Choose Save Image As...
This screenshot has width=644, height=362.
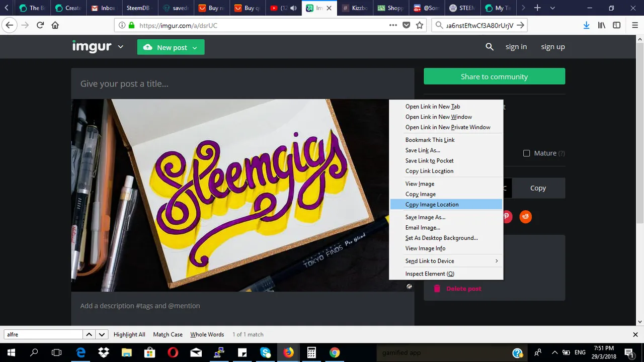446,217
